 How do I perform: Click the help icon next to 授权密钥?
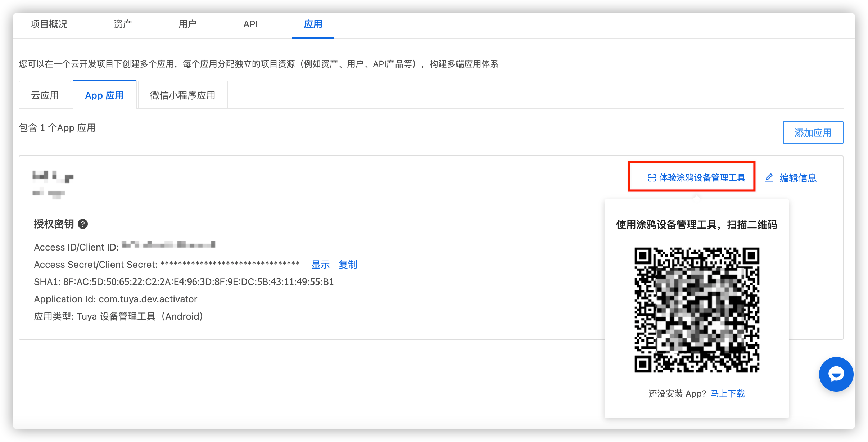[x=83, y=224]
